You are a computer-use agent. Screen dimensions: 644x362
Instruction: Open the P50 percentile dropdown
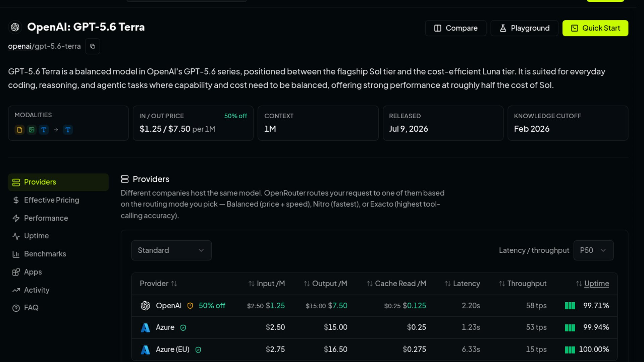point(593,250)
